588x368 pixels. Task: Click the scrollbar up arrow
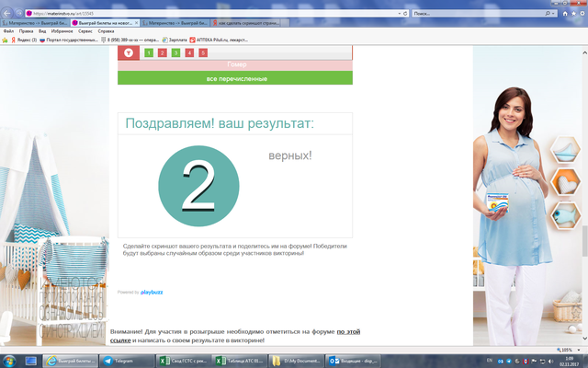584,53
